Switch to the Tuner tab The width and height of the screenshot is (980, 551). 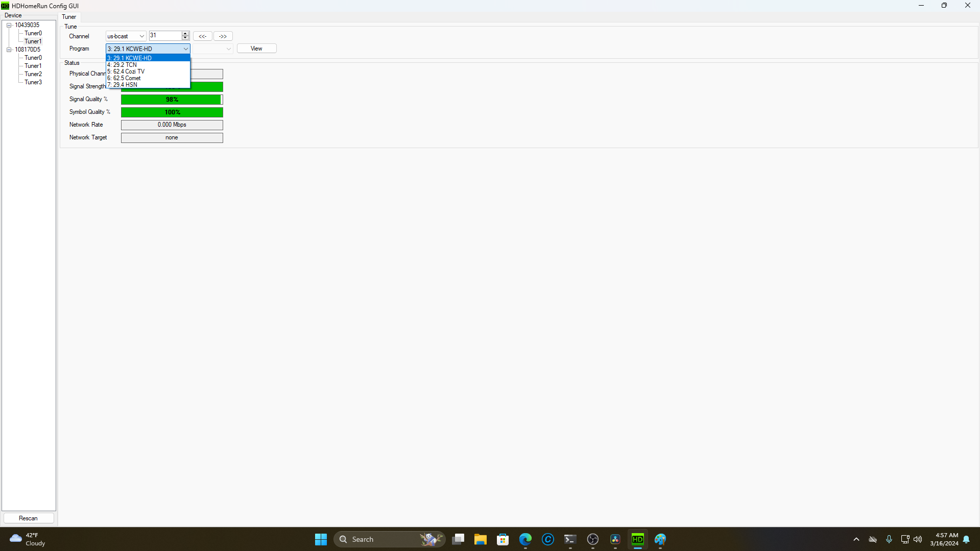coord(69,17)
